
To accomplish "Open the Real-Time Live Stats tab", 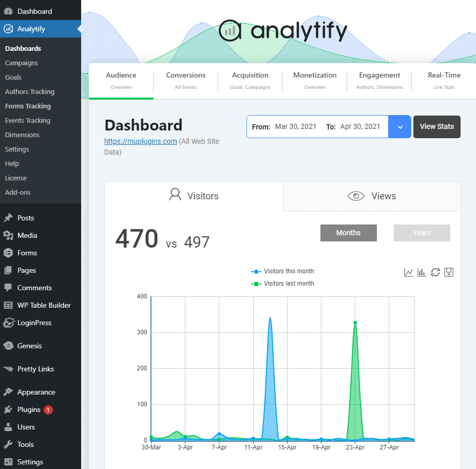I will point(444,81).
